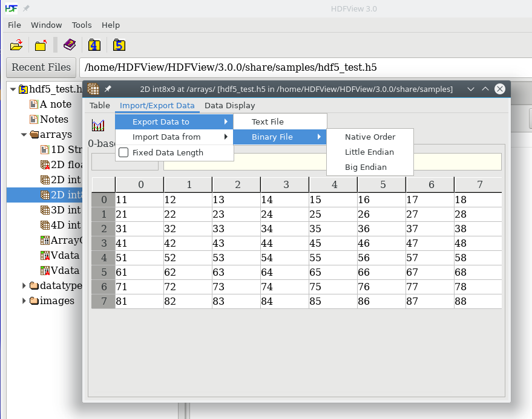Click the dataset window minimize chevron
The height and width of the screenshot is (419, 532).
tap(471, 89)
